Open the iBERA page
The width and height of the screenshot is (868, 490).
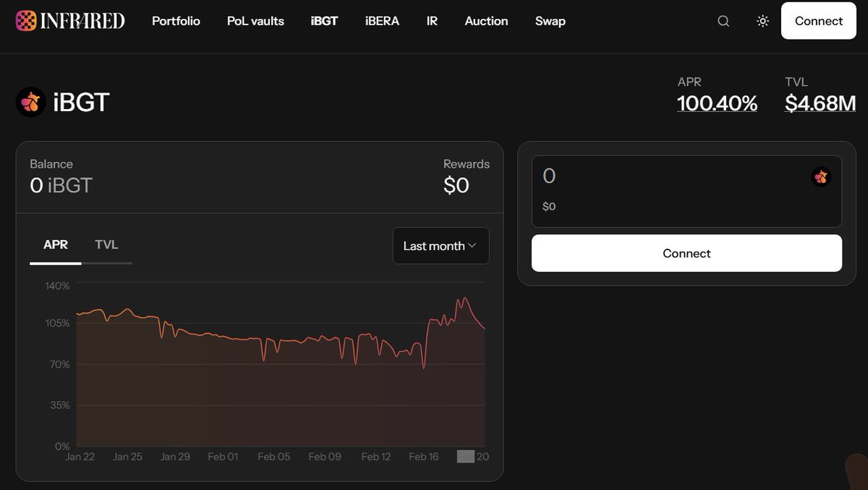point(382,21)
